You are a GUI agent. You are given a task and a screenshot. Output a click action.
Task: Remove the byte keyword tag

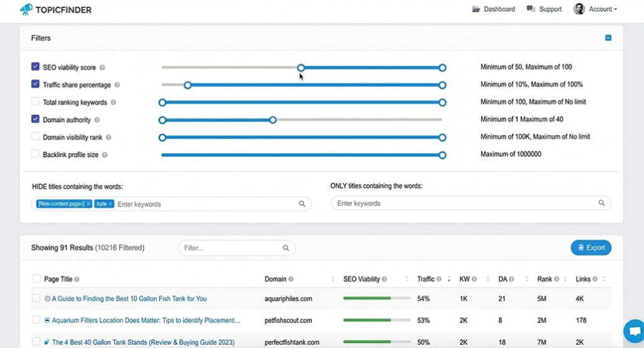coord(110,204)
